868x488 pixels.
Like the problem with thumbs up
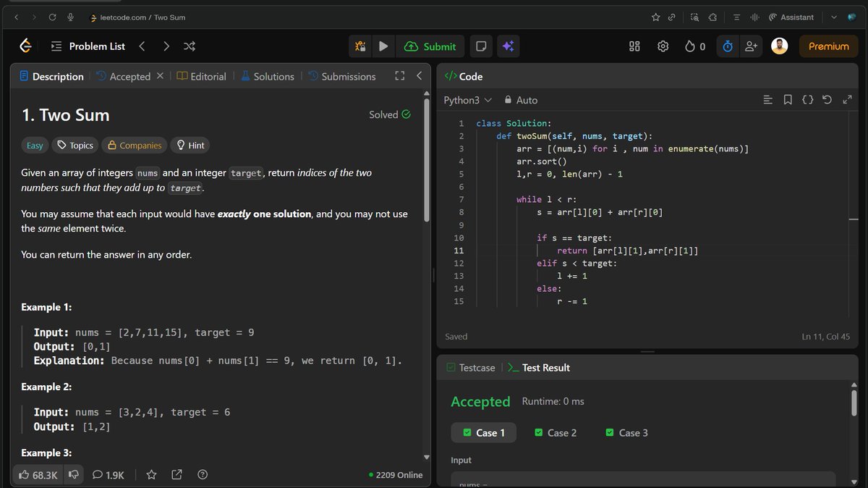38,475
